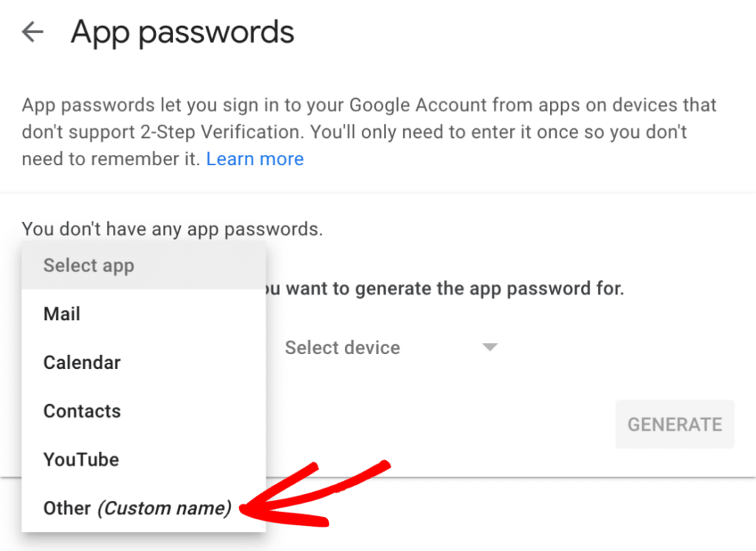Select Mail from the app list
Screen dimensions: 756x551
[61, 313]
